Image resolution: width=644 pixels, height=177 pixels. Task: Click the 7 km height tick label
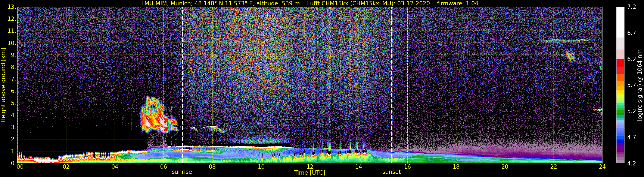click(x=13, y=79)
